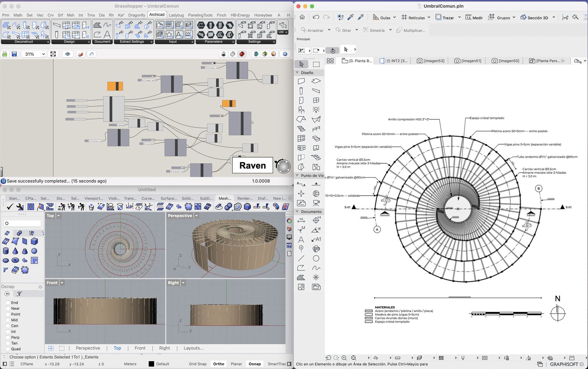Open the Ladybug tab in Grasshopper
Screen dimensions: 588x369
tap(176, 15)
